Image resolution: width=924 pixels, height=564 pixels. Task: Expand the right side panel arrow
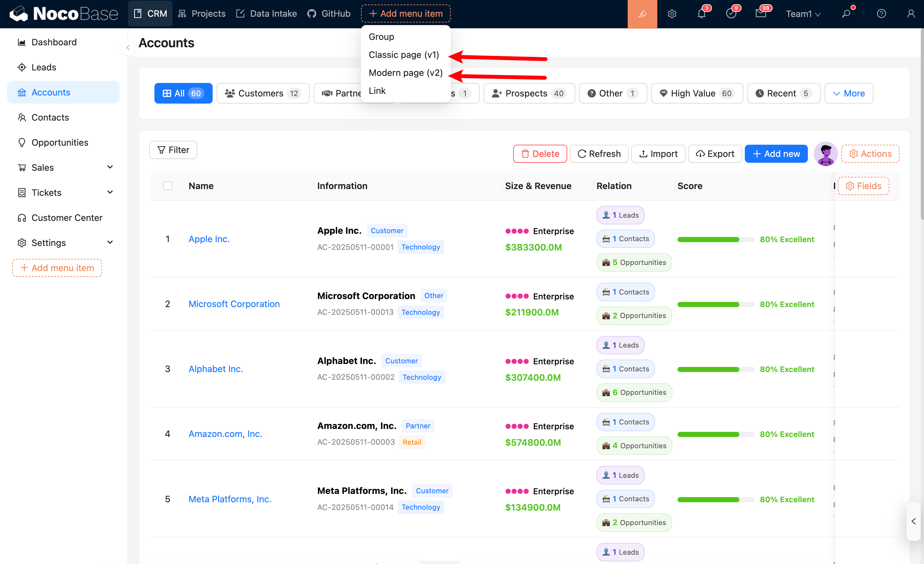pos(913,521)
